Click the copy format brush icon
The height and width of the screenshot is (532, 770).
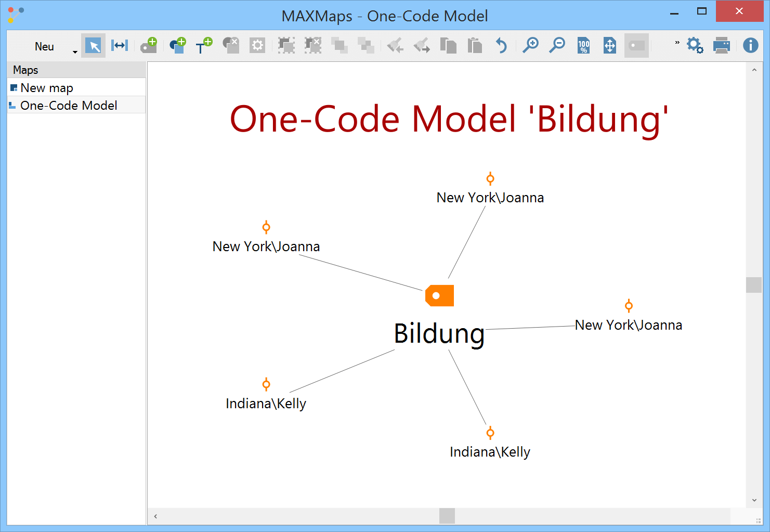tap(395, 46)
